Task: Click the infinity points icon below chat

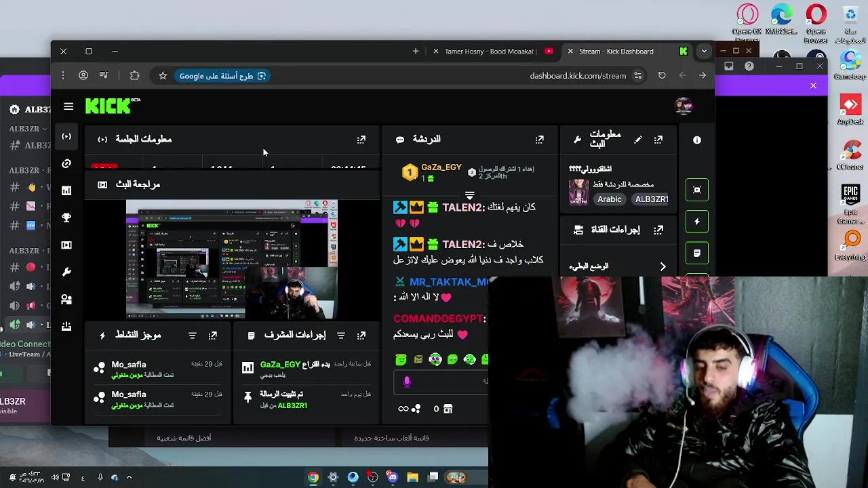Action: pos(409,409)
